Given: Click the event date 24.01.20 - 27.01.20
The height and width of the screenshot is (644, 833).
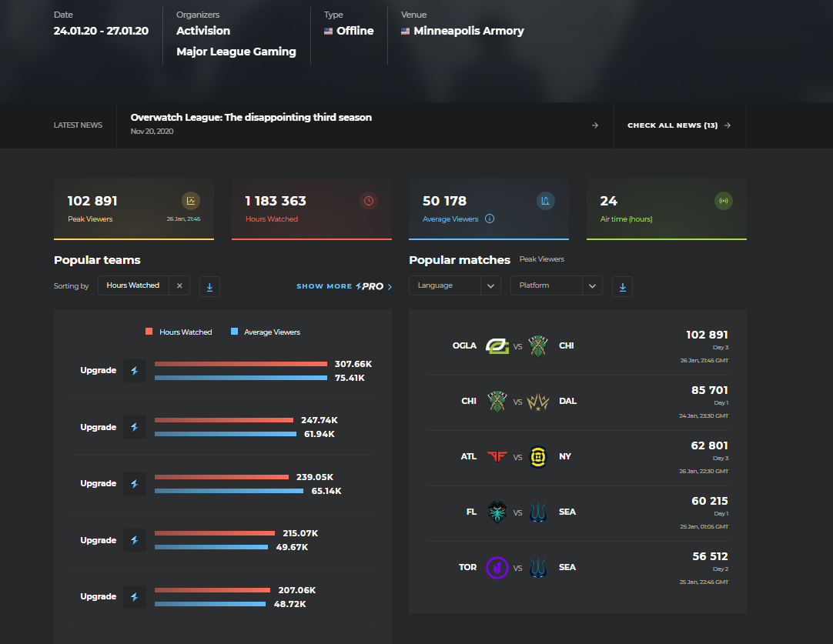Looking at the screenshot, I should pos(101,31).
